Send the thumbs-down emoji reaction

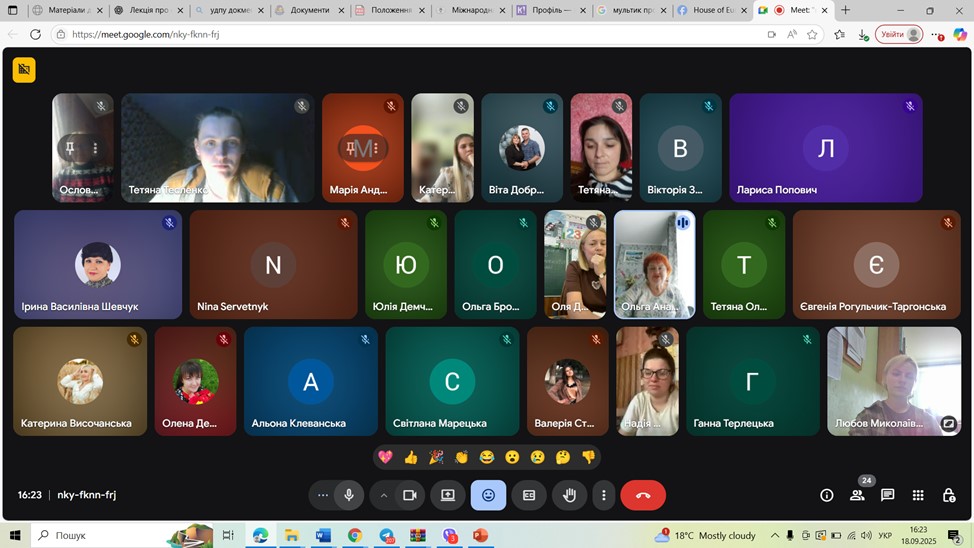[x=588, y=457]
